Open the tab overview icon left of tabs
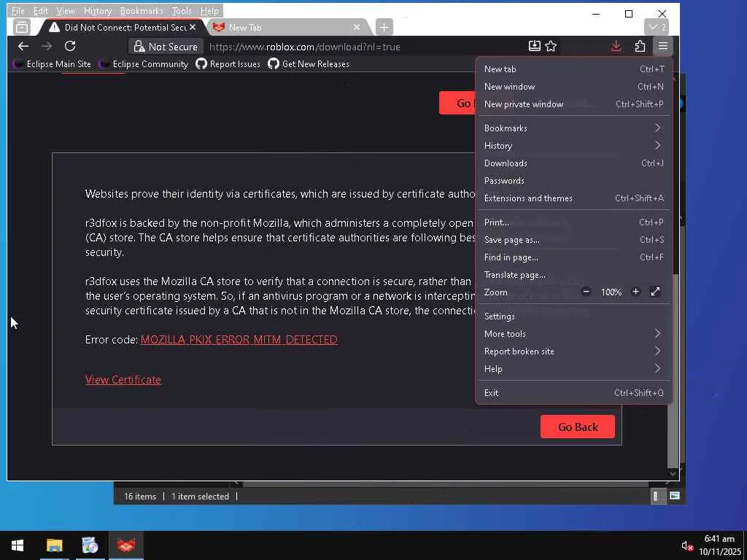 [x=21, y=27]
